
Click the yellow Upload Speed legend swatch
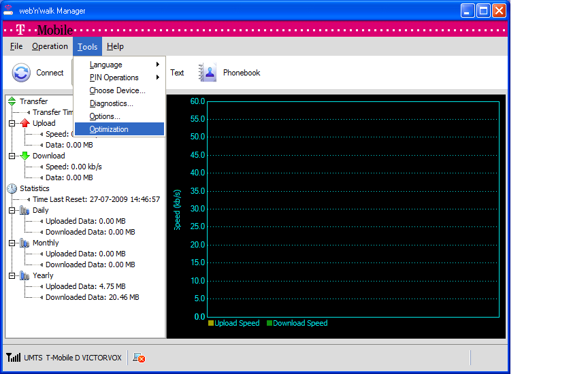point(211,323)
